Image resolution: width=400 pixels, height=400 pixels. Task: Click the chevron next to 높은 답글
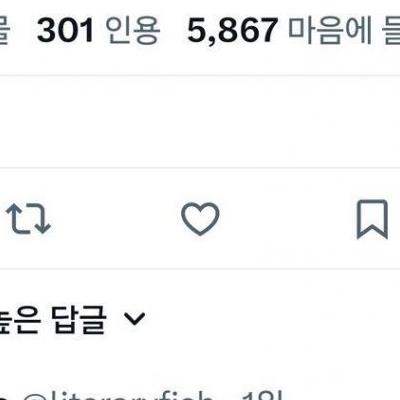click(x=135, y=319)
